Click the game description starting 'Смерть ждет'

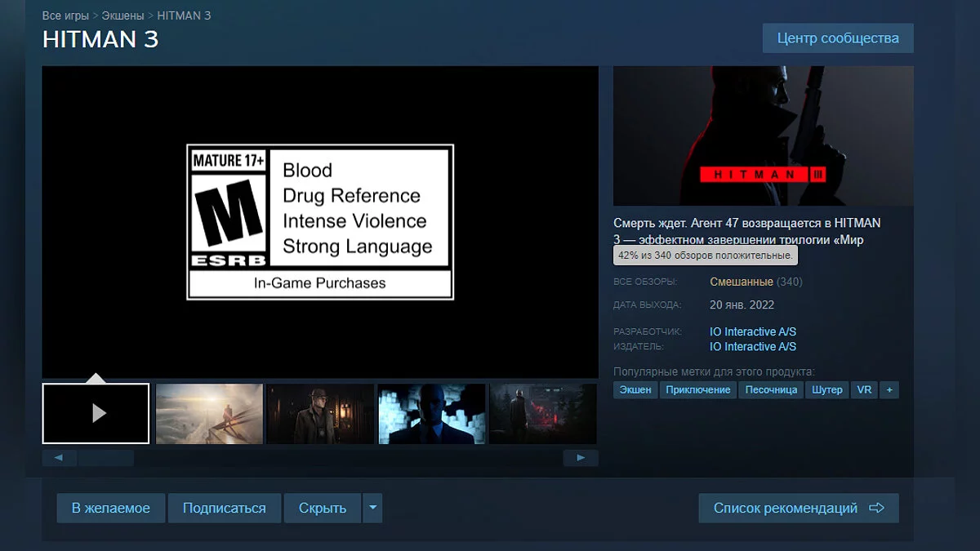[x=747, y=231]
